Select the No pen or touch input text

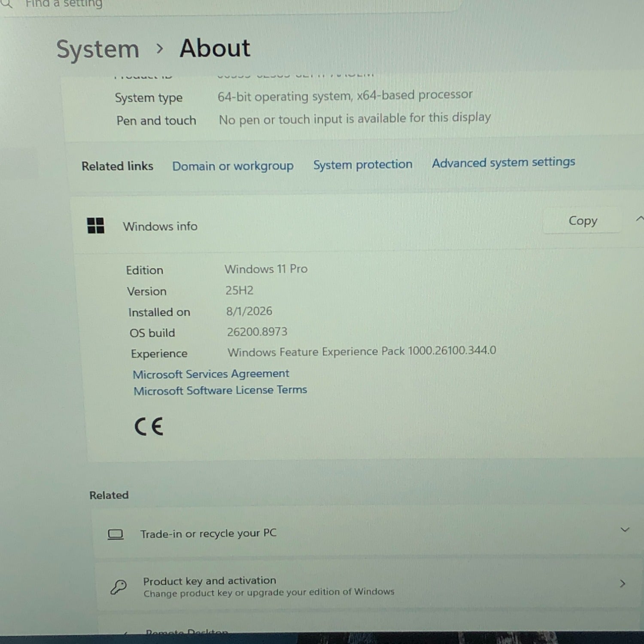point(355,118)
